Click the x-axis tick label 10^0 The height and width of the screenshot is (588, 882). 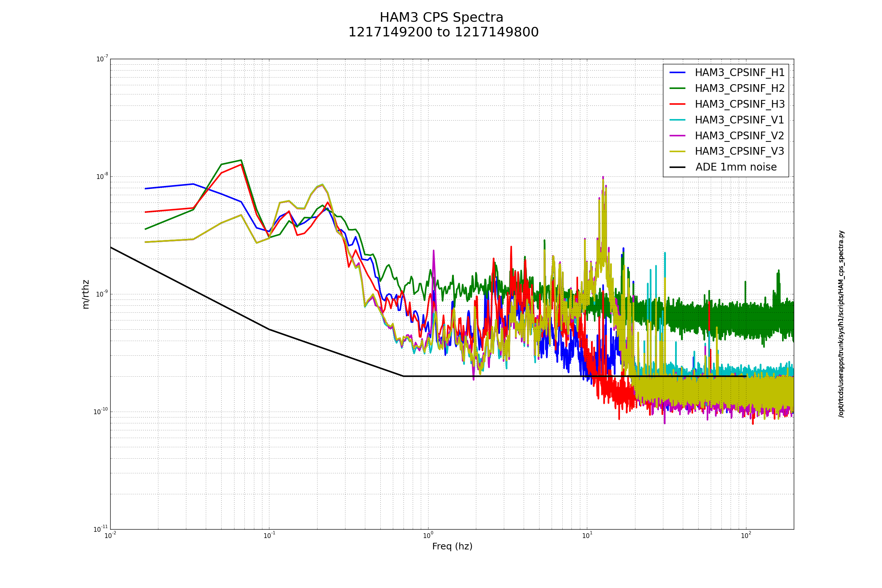coord(428,536)
